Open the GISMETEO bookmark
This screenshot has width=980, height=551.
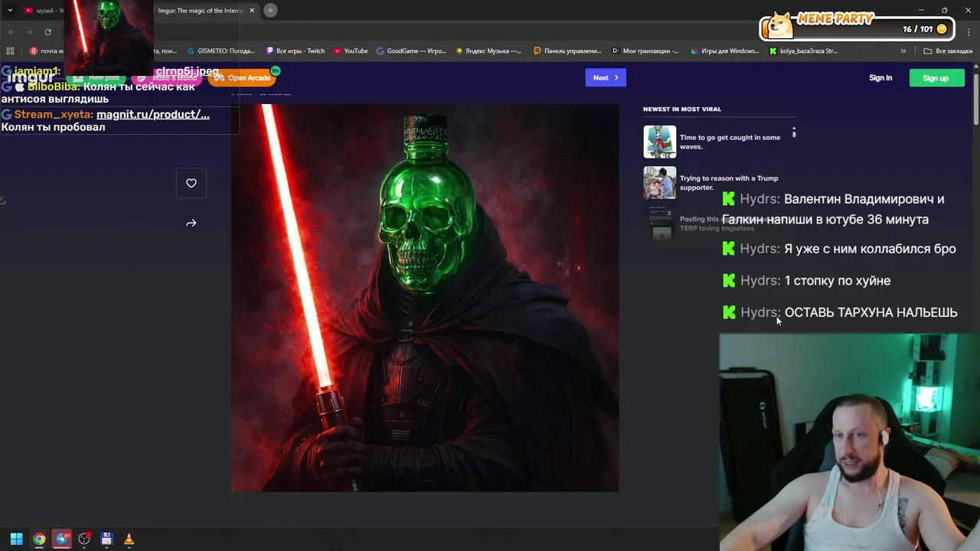coord(221,51)
